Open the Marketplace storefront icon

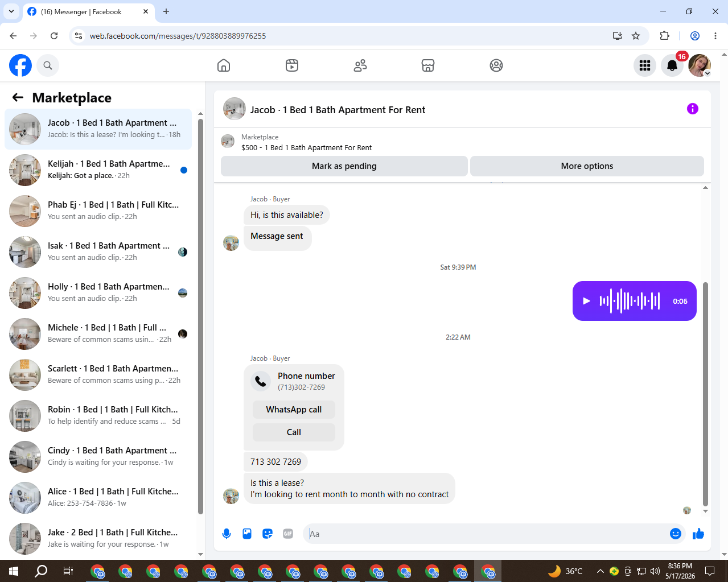[x=428, y=65]
